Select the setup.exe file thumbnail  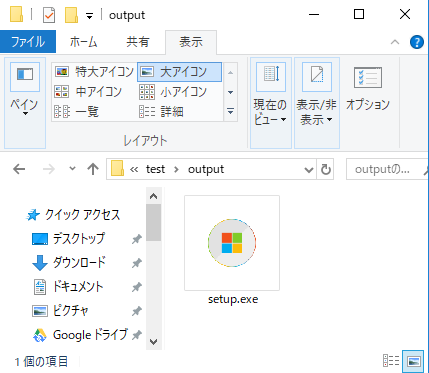[x=232, y=243]
